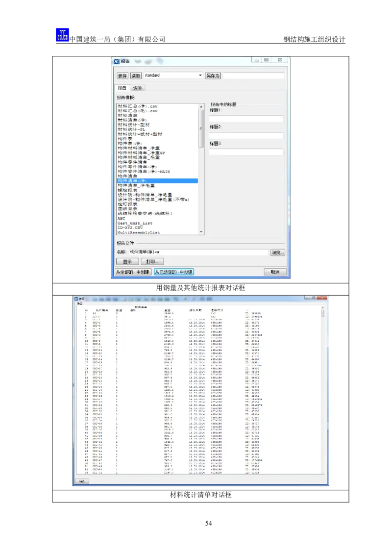392x555 pixels.
Task: Select the 报告 tab
Action: (122, 88)
